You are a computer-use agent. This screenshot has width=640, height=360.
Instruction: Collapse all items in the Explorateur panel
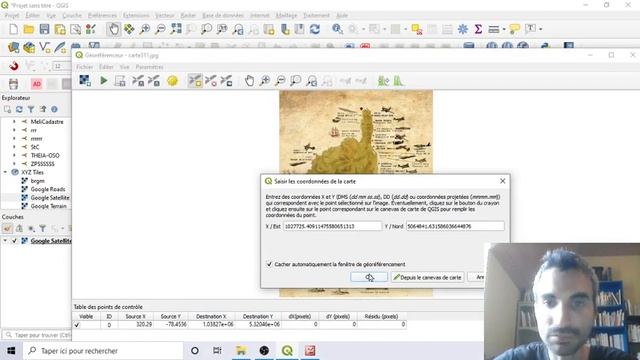(43, 109)
